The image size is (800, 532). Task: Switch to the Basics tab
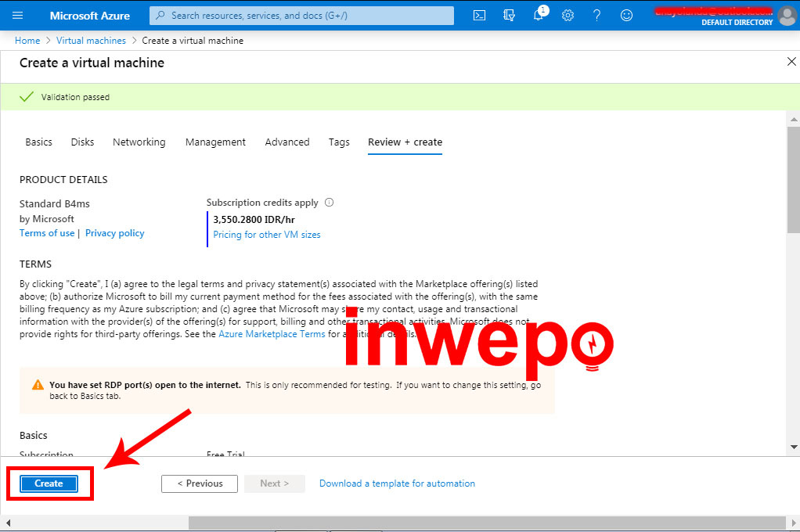[39, 142]
